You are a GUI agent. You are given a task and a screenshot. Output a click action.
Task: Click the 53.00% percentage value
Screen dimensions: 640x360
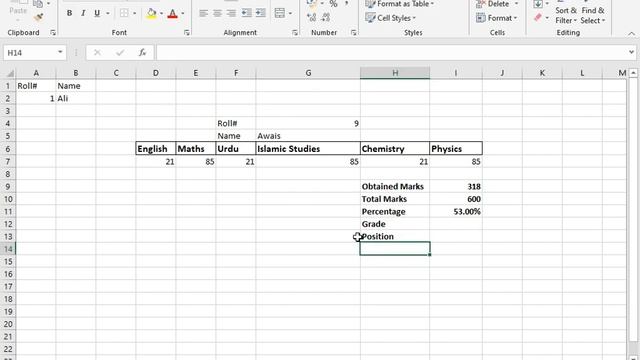pos(456,211)
